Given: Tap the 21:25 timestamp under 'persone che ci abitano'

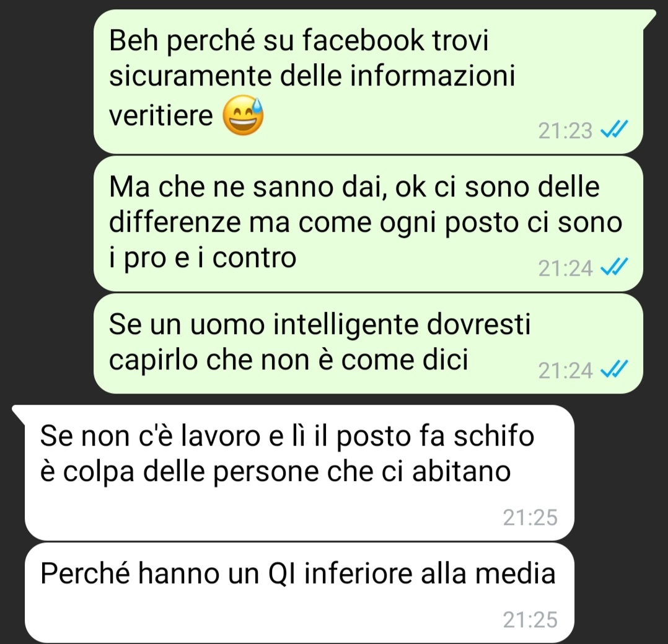Looking at the screenshot, I should point(530,518).
